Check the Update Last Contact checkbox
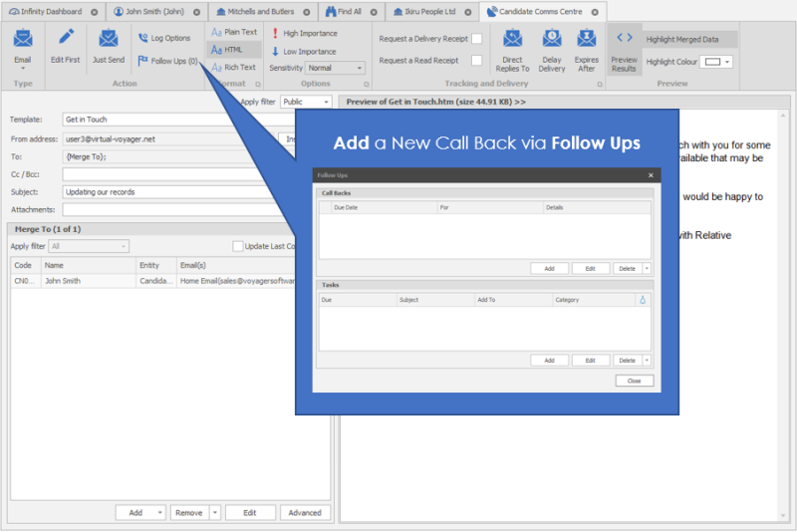 click(x=238, y=246)
